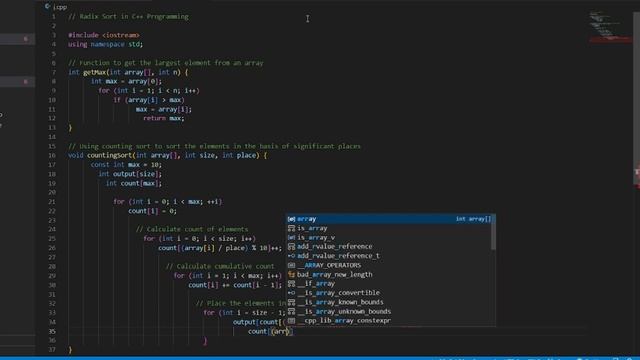Choose 'add_rvalue_reference_t' suggestion
The image size is (640, 360).
click(391, 256)
